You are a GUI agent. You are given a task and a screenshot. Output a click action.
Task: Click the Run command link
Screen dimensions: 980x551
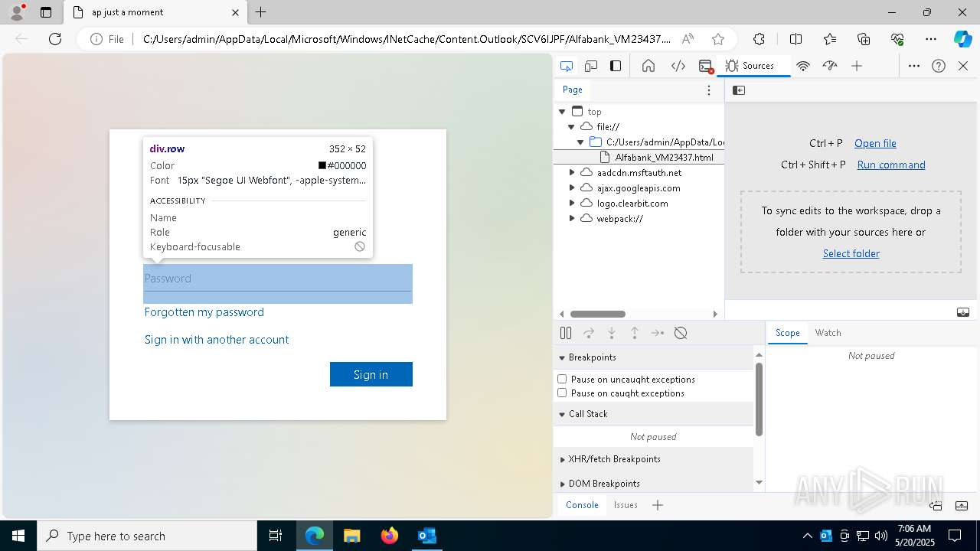(891, 165)
